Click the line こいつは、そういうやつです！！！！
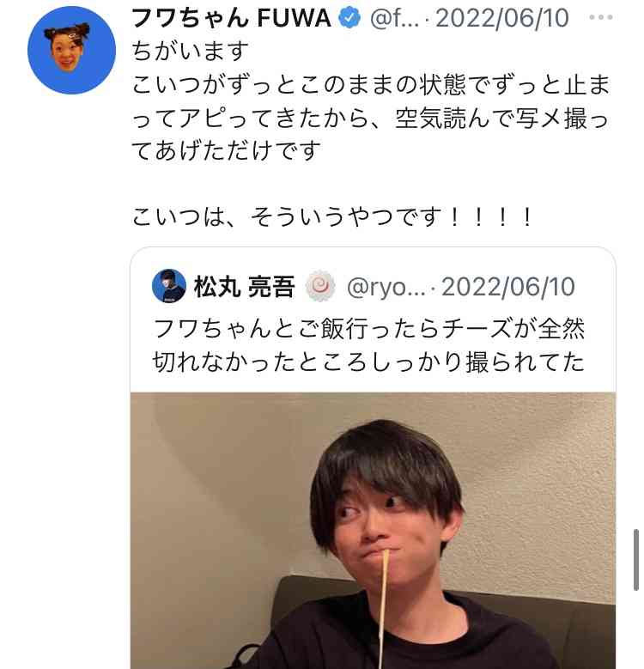This screenshot has width=644, height=669. pos(332,217)
